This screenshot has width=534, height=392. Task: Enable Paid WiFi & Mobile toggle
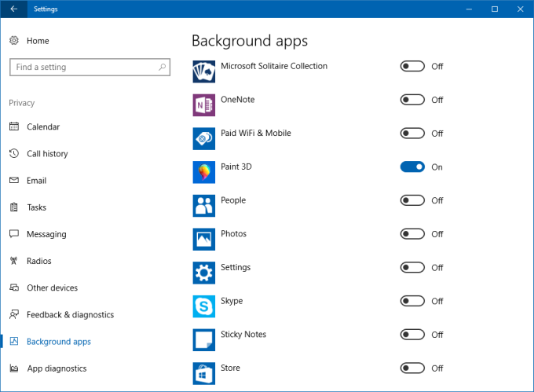412,134
